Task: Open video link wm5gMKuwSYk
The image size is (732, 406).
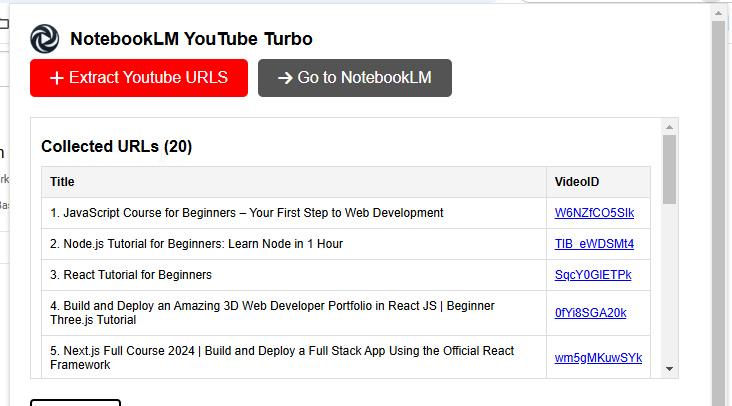Action: 598,358
